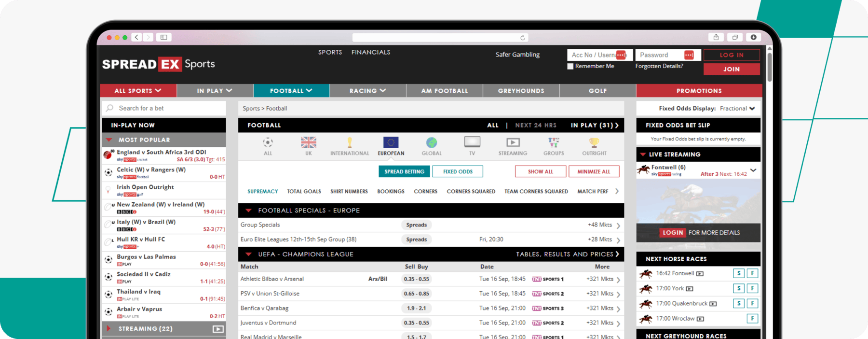Collapse the Live Streaming panel
This screenshot has height=339, width=868.
point(643,155)
